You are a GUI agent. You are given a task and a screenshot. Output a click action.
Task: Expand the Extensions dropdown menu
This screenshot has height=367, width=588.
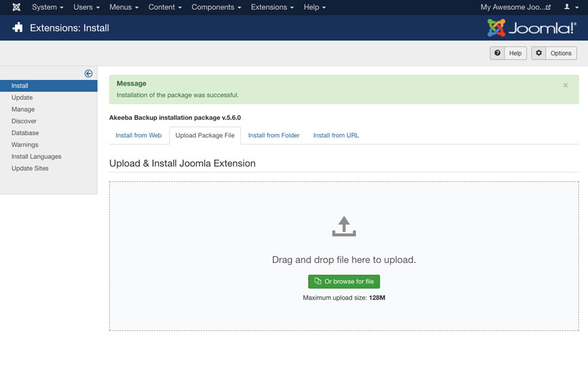(x=272, y=7)
